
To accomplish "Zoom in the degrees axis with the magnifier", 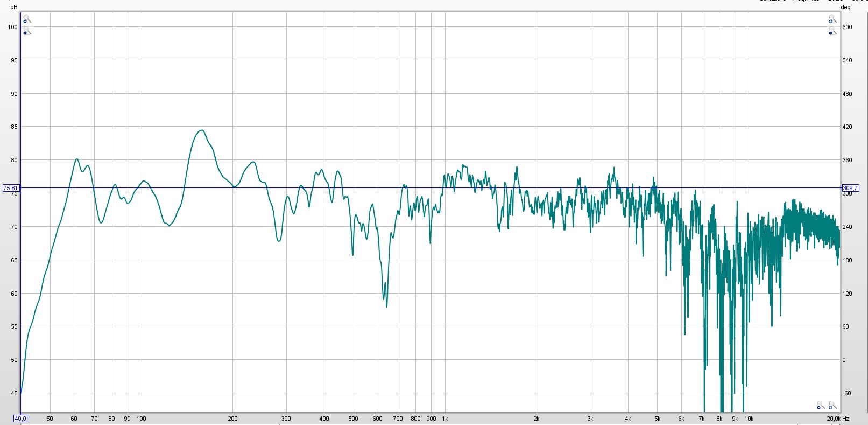I will click(832, 20).
